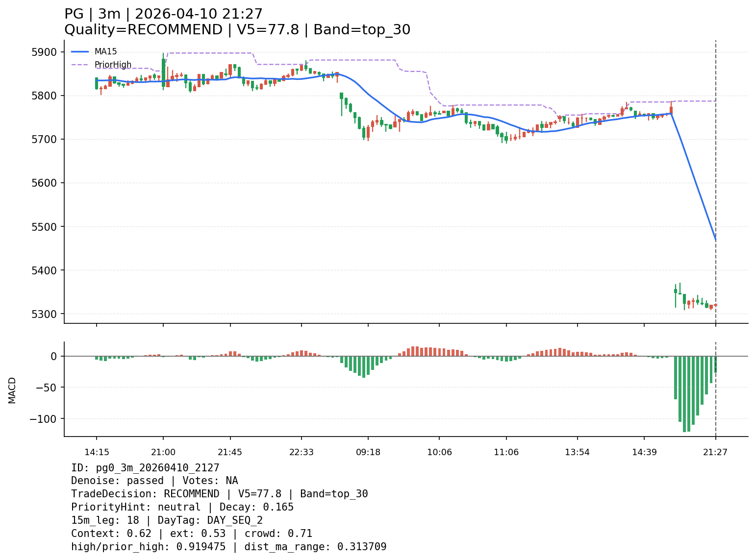755x560 pixels.
Task: Click the TradeDecision: RECOMMEND text line
Action: [x=219, y=494]
